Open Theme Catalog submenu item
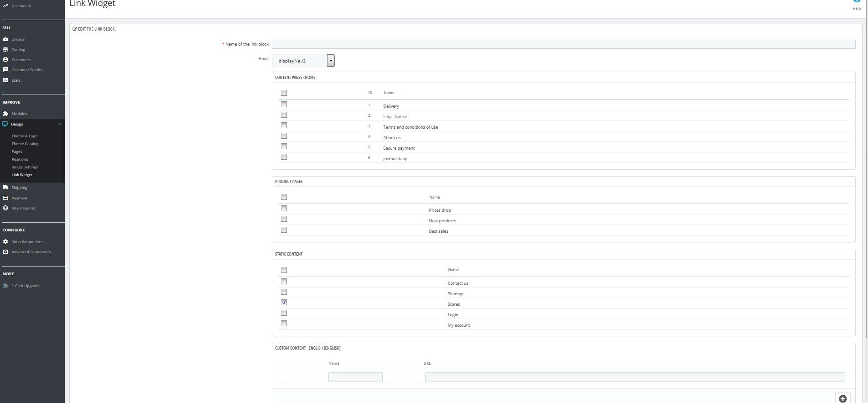Image resolution: width=868 pixels, height=403 pixels. [x=25, y=144]
